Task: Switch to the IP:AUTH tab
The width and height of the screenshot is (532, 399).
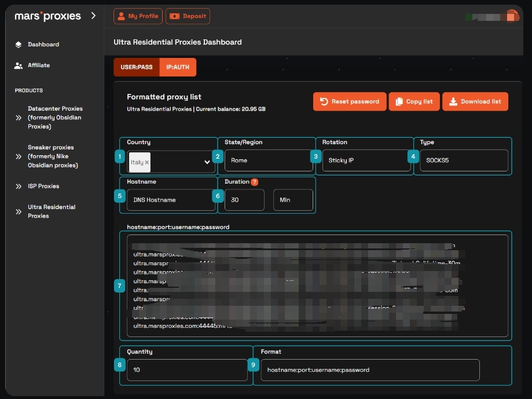Action: coord(178,67)
